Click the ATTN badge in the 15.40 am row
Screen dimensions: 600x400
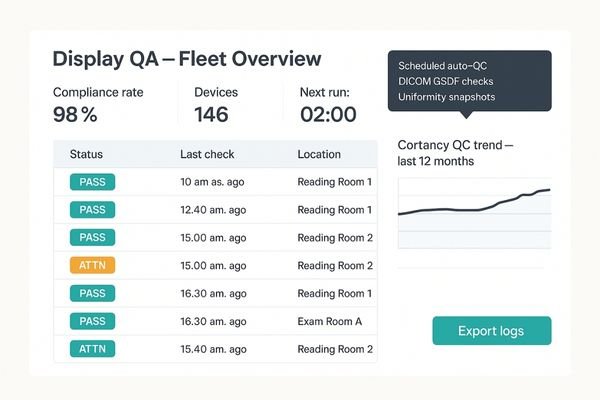[x=92, y=349]
